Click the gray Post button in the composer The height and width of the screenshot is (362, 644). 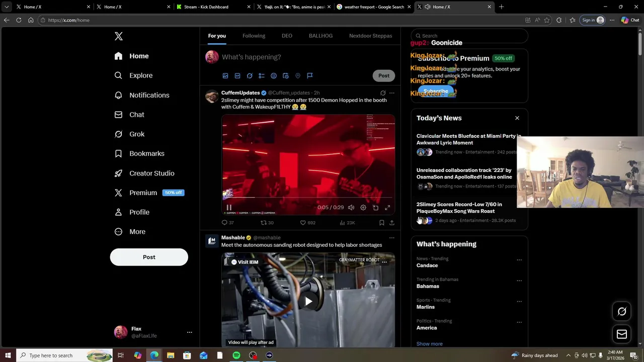pyautogui.click(x=384, y=75)
